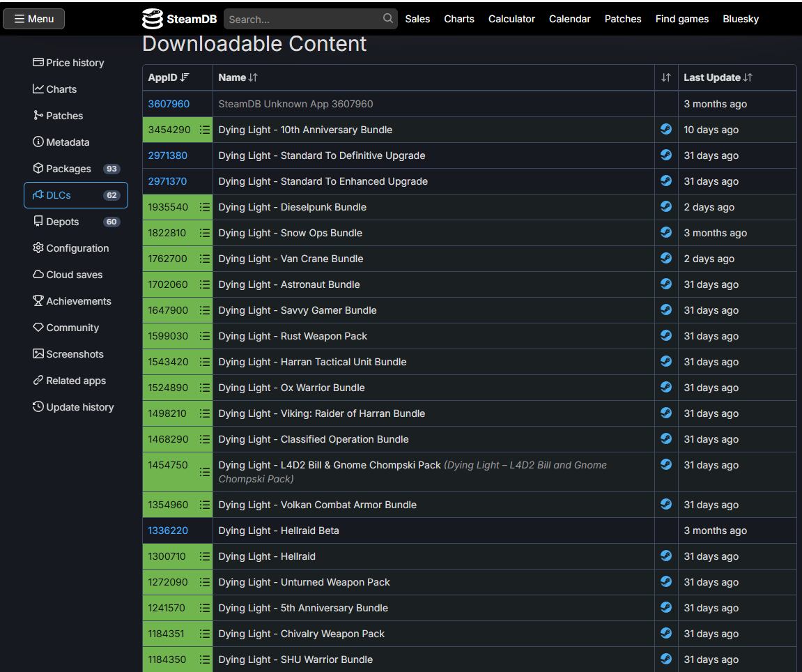Click Steam store icon for 10th Anniversary Bundle
The image size is (802, 672).
coord(666,129)
